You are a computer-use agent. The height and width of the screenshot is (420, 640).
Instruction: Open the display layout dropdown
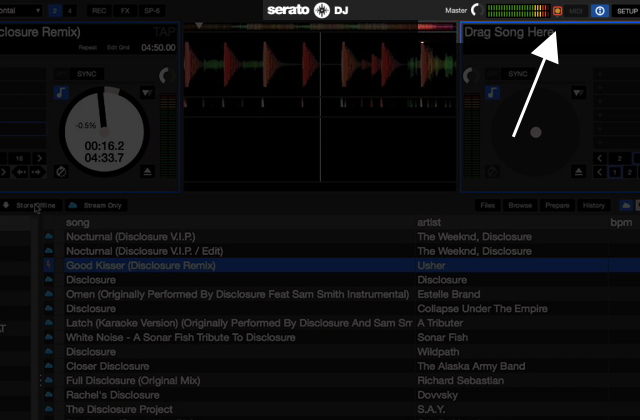(x=20, y=11)
